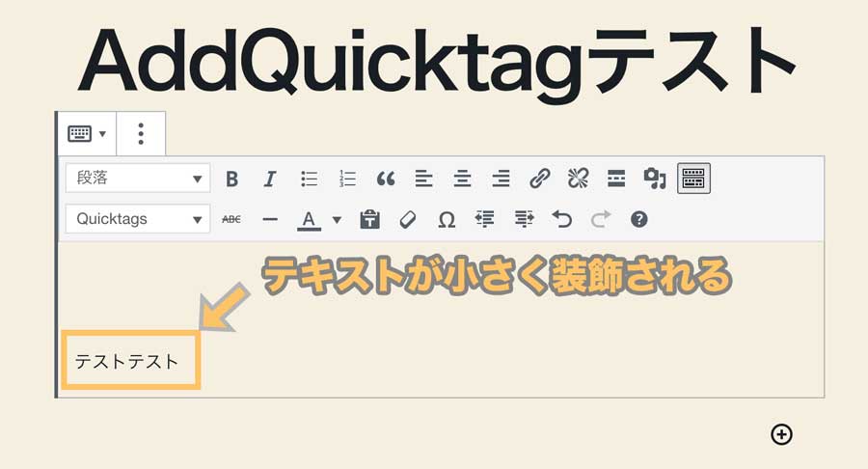Open the add media icon
This screenshot has height=469, width=868.
tap(655, 179)
